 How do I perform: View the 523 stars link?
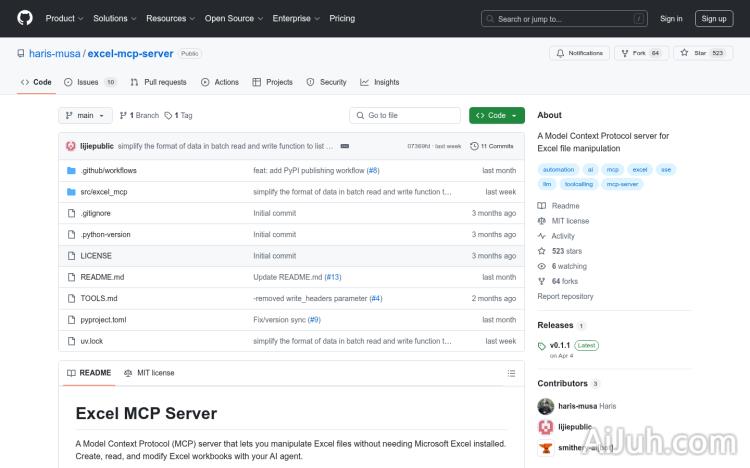point(560,251)
